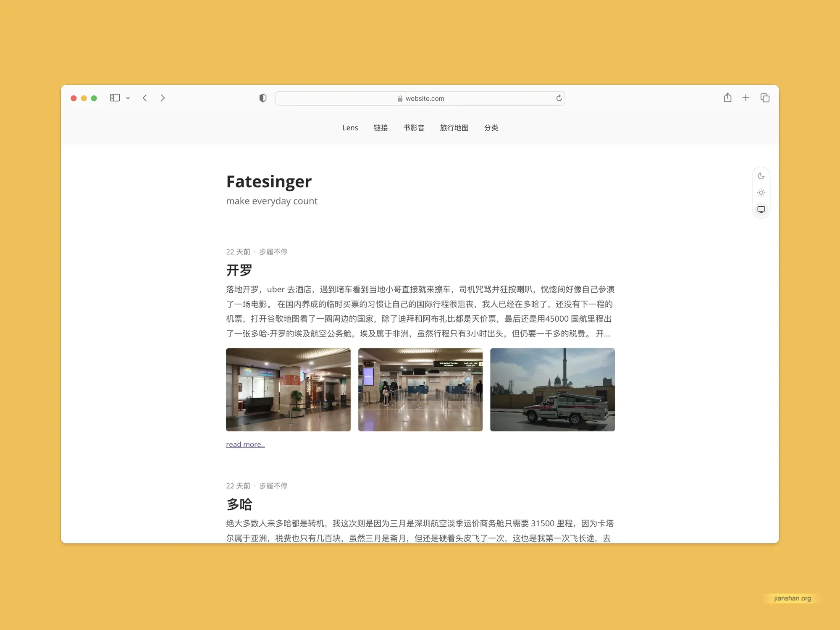Open the 链接 menu item
Viewport: 840px width, 630px height.
(381, 128)
